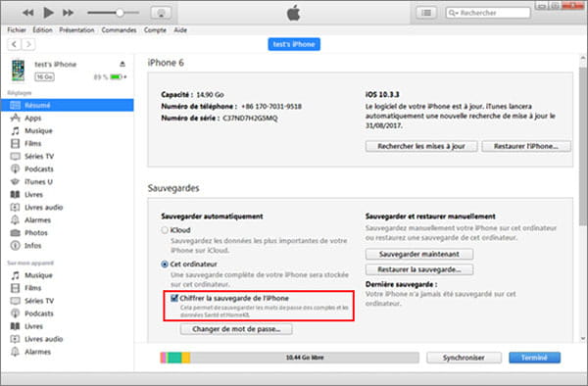Click the test's iPhone device button
Image resolution: width=588 pixels, height=386 pixels.
[x=294, y=44]
